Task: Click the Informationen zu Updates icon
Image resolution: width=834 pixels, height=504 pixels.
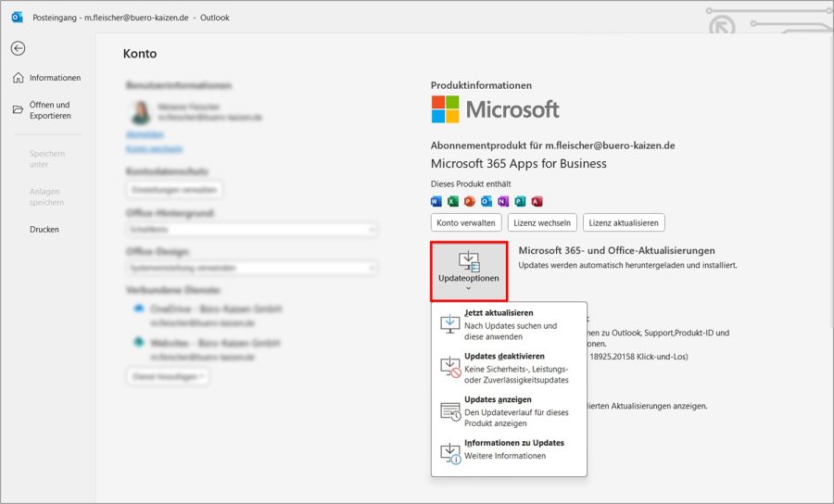Action: 450,453
